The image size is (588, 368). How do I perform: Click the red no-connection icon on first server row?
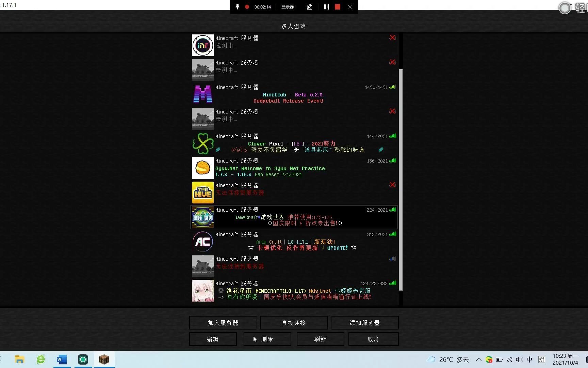[393, 37]
